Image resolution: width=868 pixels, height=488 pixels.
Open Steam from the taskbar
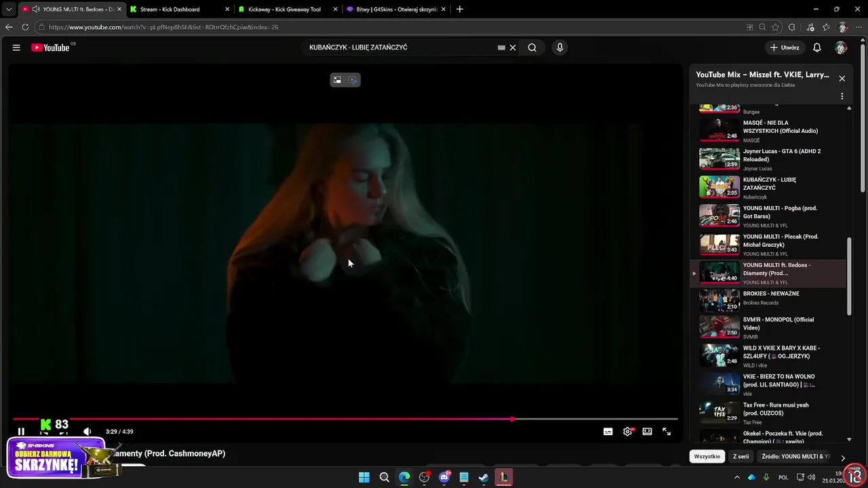coord(484,477)
